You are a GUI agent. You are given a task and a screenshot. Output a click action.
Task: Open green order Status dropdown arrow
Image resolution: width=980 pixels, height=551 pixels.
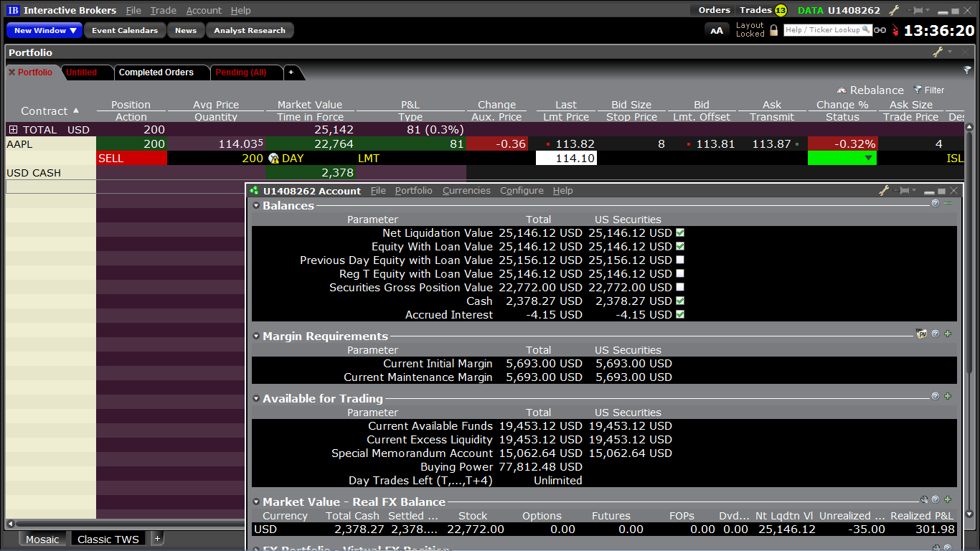pyautogui.click(x=869, y=158)
